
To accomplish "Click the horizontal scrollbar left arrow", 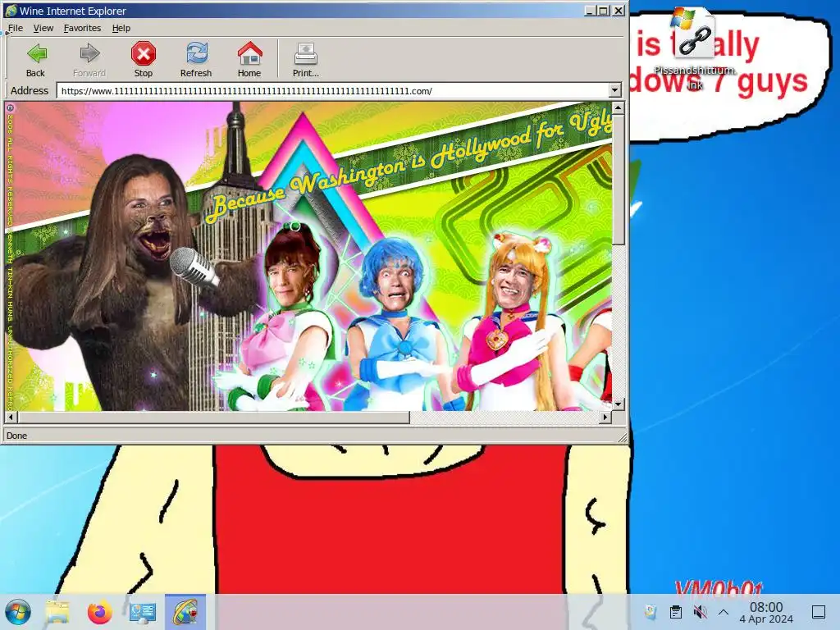I will pos(11,417).
